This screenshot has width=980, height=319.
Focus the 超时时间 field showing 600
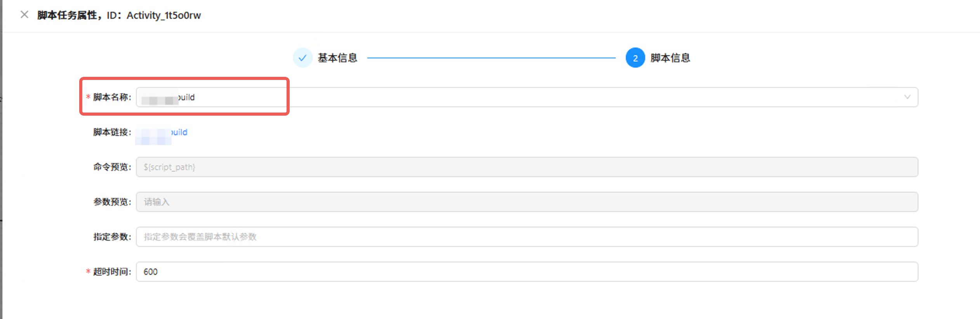click(x=527, y=272)
